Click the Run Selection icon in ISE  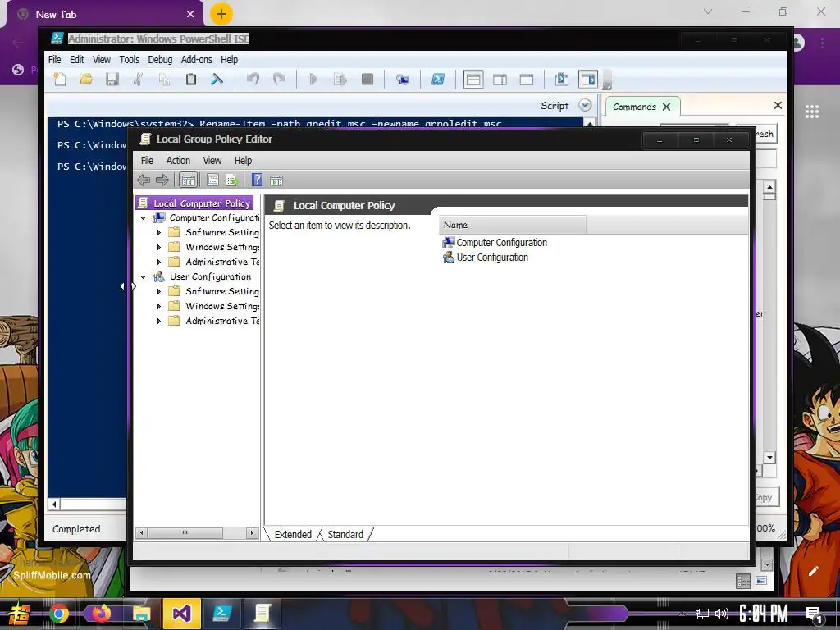click(x=340, y=80)
